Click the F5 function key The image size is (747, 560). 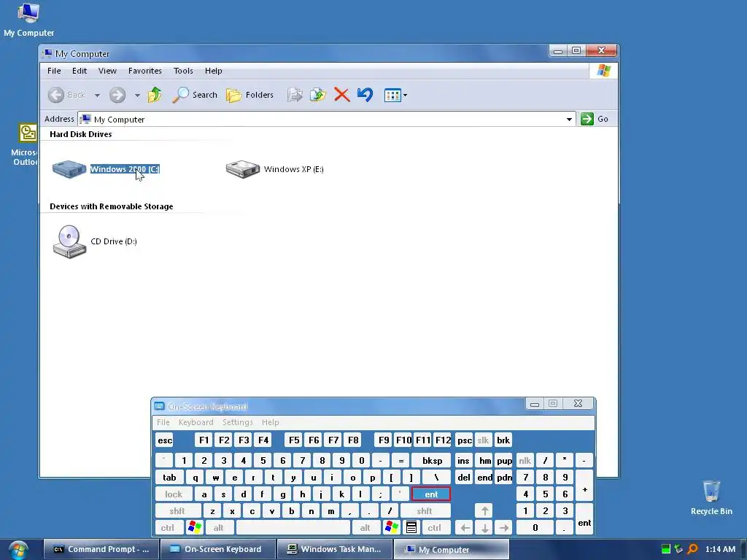click(294, 440)
